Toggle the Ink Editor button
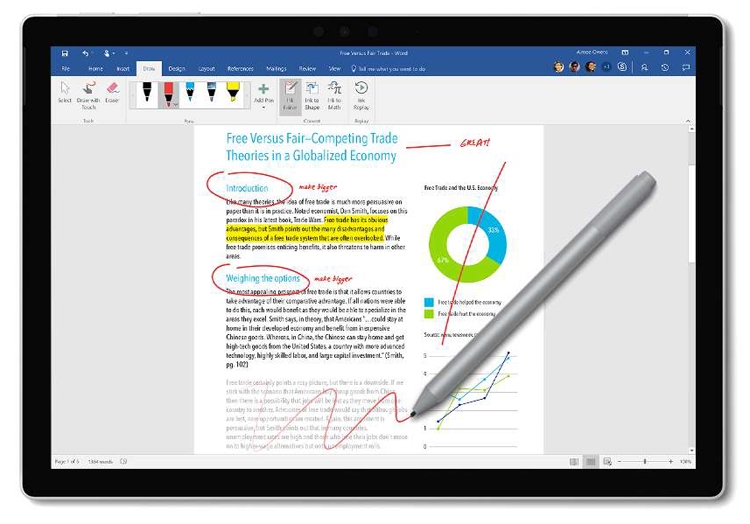The width and height of the screenshot is (750, 524). [x=290, y=95]
